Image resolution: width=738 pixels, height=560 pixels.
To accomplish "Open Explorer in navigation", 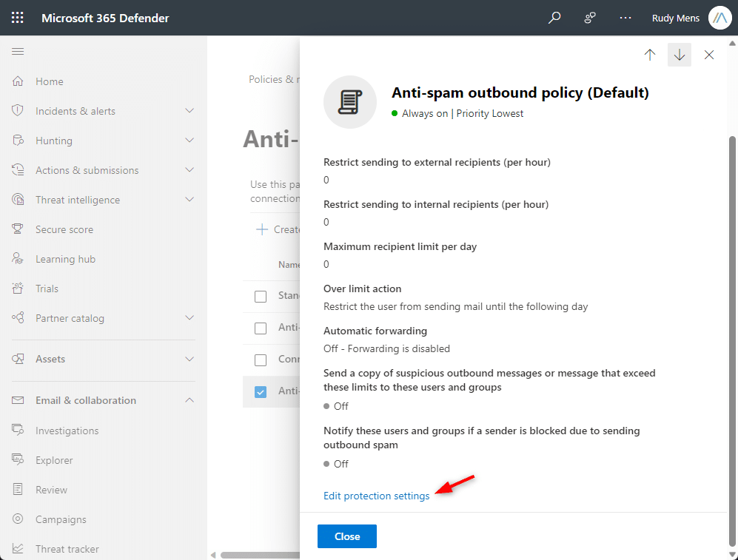I will (54, 460).
